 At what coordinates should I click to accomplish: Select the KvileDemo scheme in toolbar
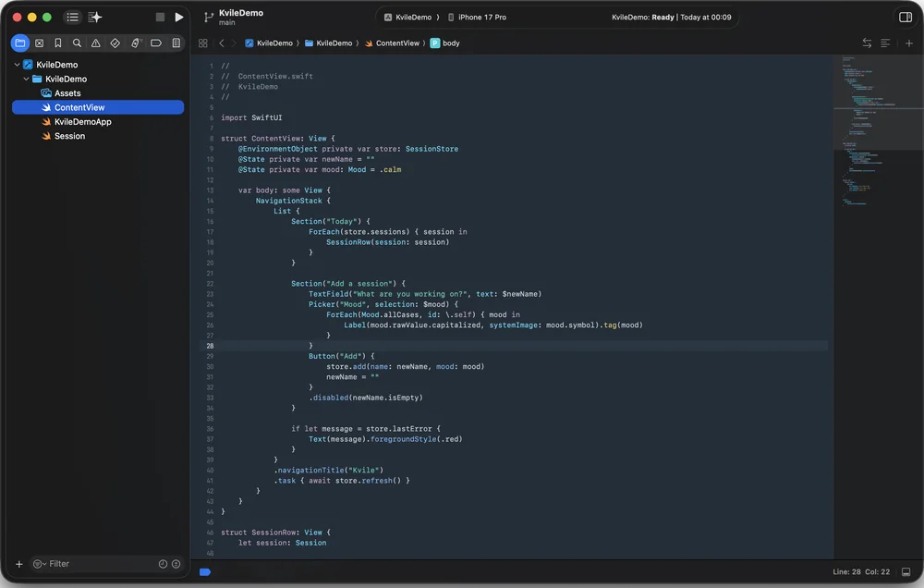pyautogui.click(x=407, y=17)
